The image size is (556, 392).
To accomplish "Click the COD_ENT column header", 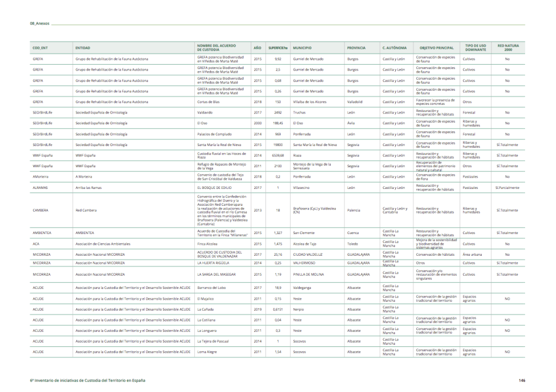I will pyautogui.click(x=40, y=48).
